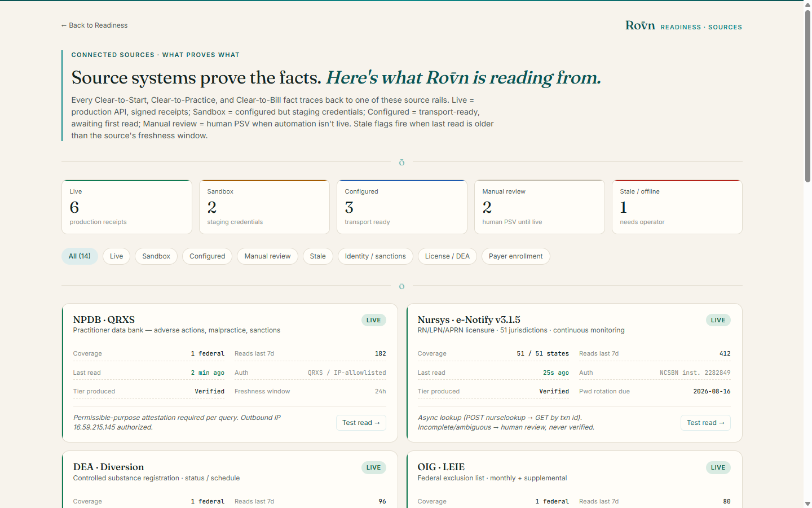This screenshot has height=508, width=812.
Task: Select the NPDB · QRXS card title
Action: 104,319
